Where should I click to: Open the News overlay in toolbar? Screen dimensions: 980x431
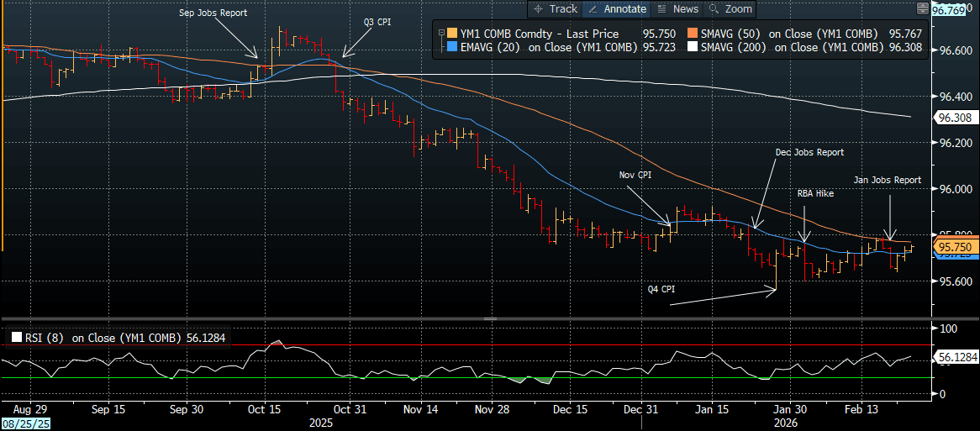click(677, 8)
